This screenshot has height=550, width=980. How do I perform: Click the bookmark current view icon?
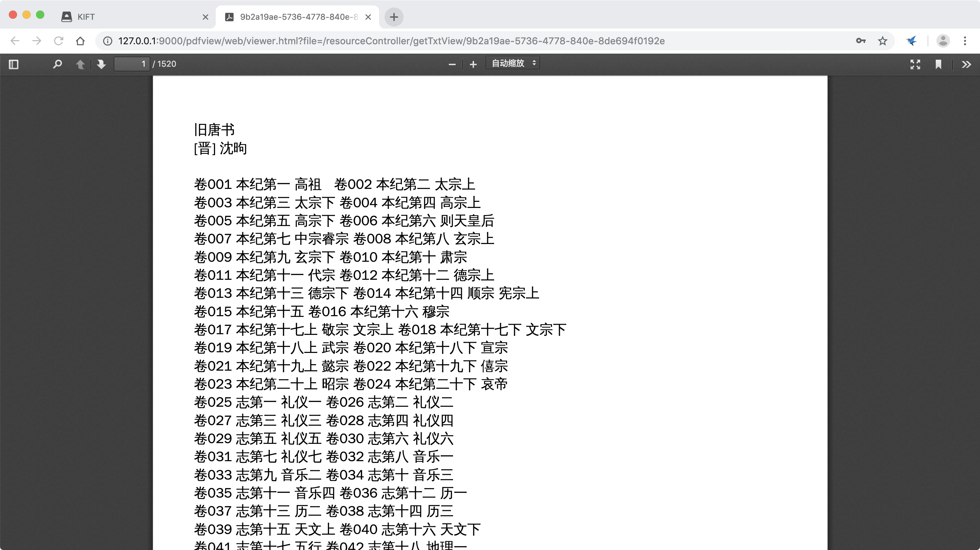click(x=938, y=64)
